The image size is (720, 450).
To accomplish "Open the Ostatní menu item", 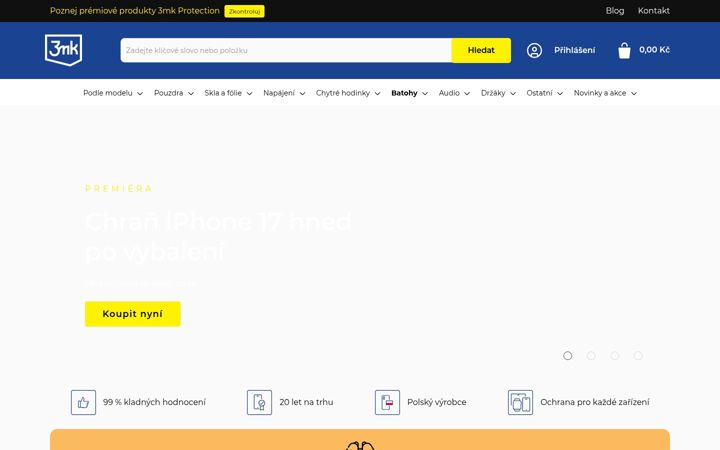I will click(539, 93).
